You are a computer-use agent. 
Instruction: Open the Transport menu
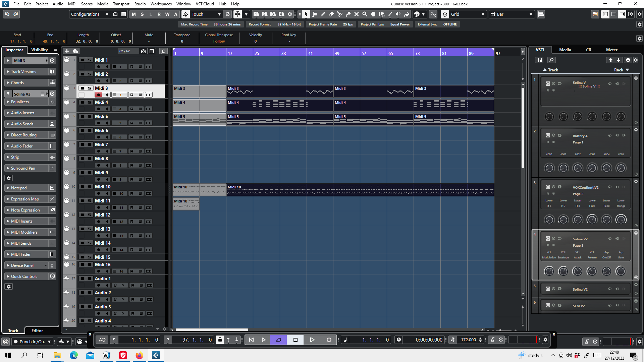[x=121, y=4]
